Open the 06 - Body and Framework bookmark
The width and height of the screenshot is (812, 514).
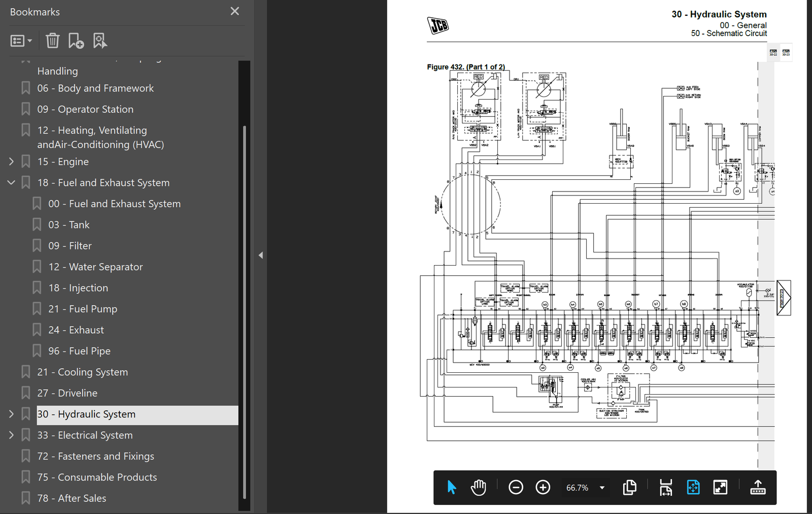pos(95,88)
